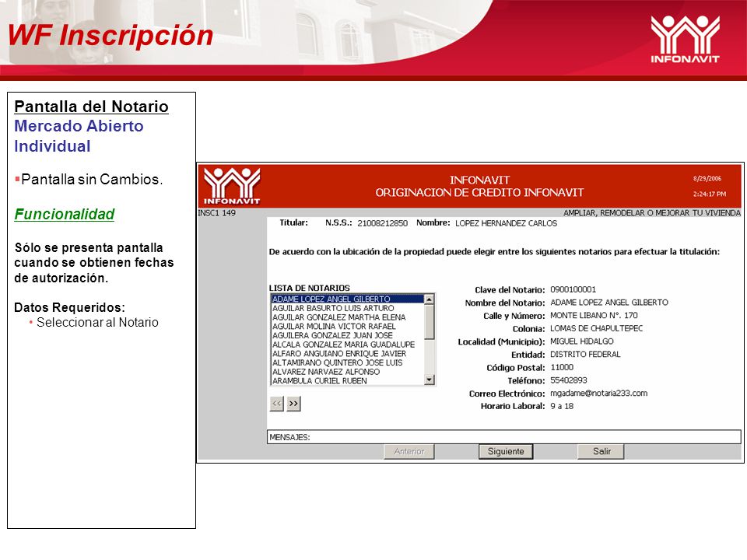The height and width of the screenshot is (560, 747).
Task: Click N.S.S. value 21008212850
Action: point(383,223)
